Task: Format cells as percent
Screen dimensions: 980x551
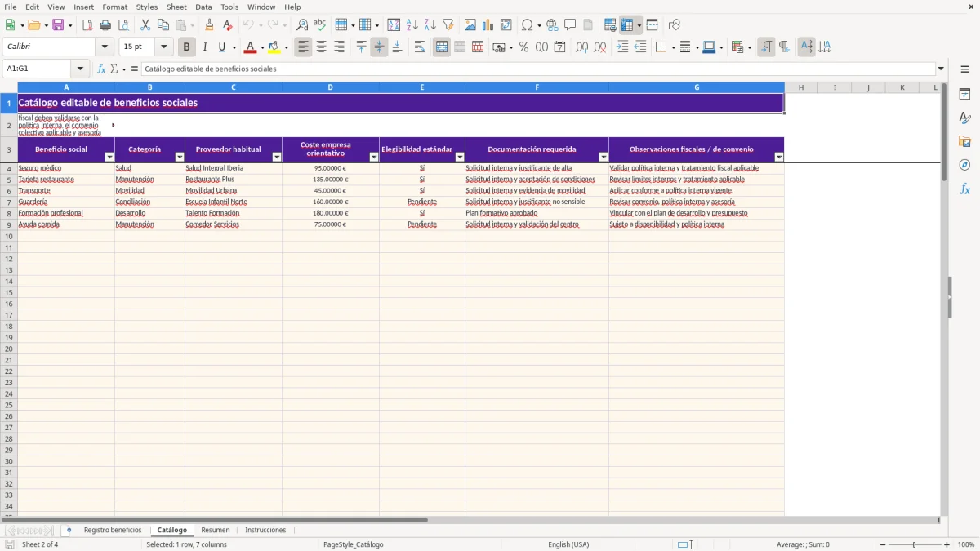Action: pyautogui.click(x=523, y=47)
